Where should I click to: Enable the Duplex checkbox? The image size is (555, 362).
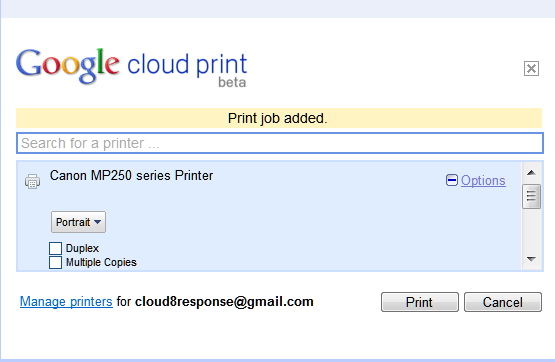coord(55,248)
